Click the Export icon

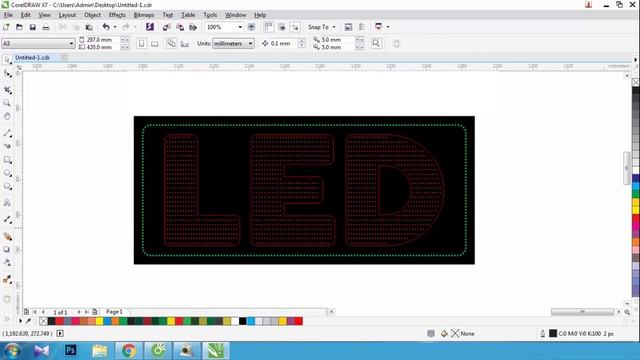click(180, 27)
